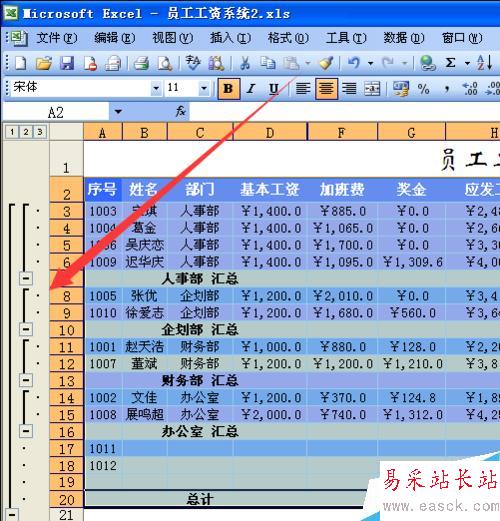Open the 格式(O) menu
500x521 pixels.
288,38
